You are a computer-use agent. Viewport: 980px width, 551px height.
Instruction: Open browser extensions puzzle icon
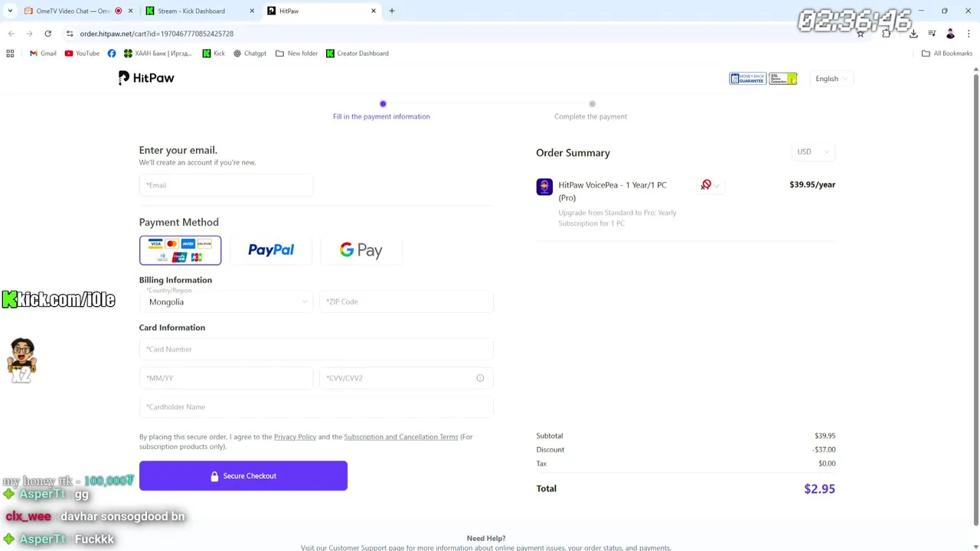click(887, 34)
